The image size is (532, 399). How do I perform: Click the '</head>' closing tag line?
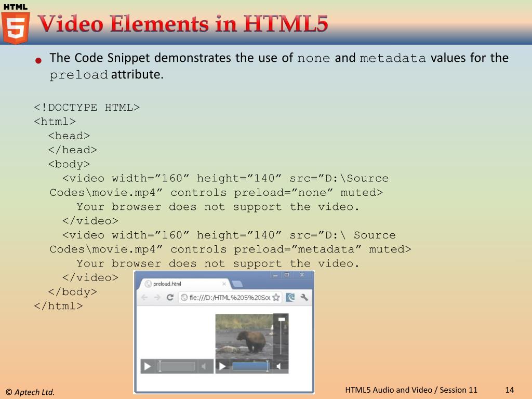(73, 150)
